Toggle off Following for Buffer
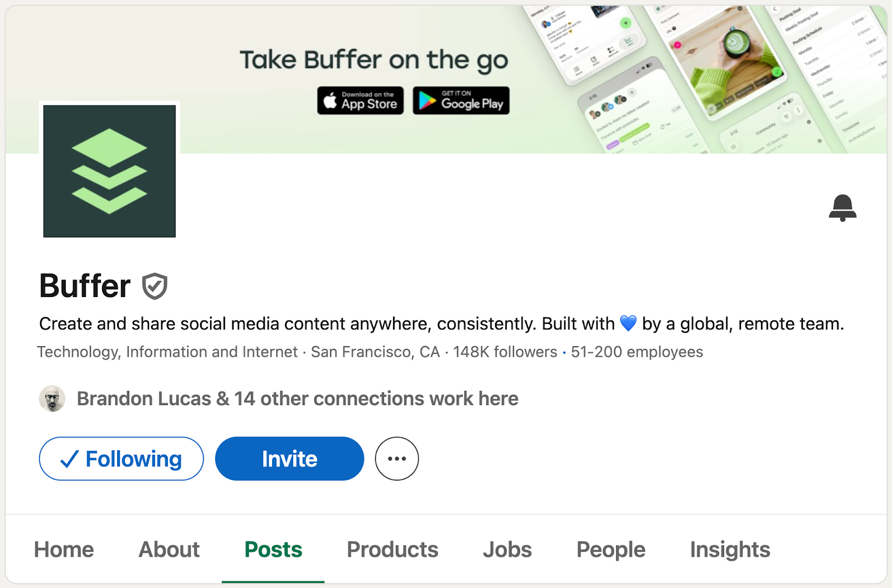Image resolution: width=892 pixels, height=588 pixels. pos(120,459)
